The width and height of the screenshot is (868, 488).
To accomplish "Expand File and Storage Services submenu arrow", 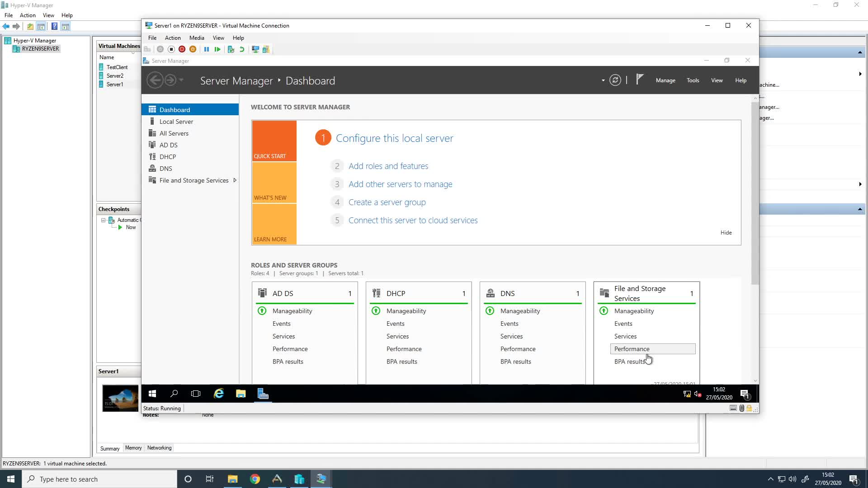I will pos(235,180).
